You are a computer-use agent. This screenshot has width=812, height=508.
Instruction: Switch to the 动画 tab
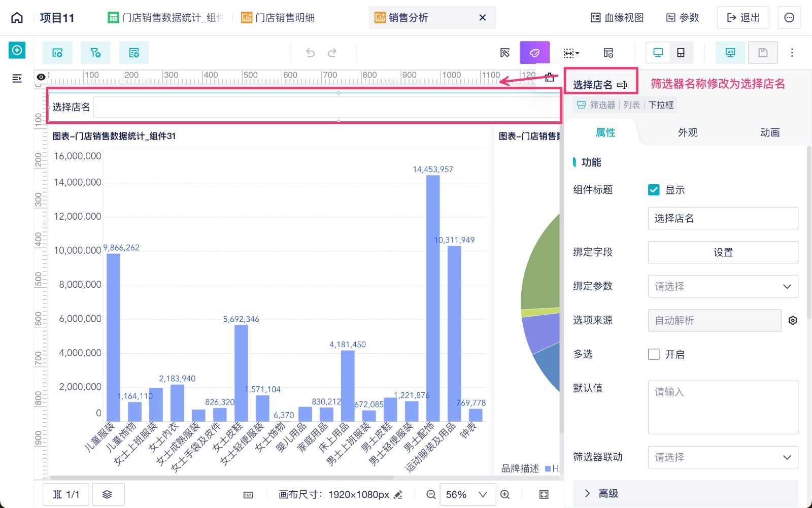(x=770, y=132)
